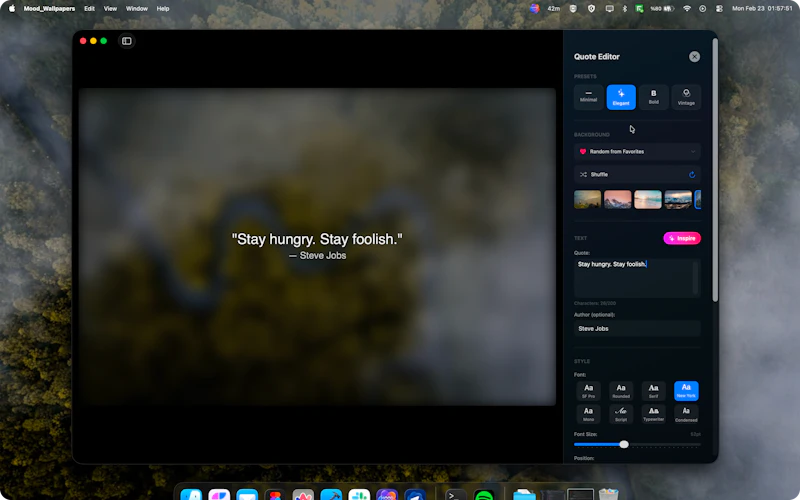
Task: Toggle the sidebar panel icon
Action: [127, 41]
